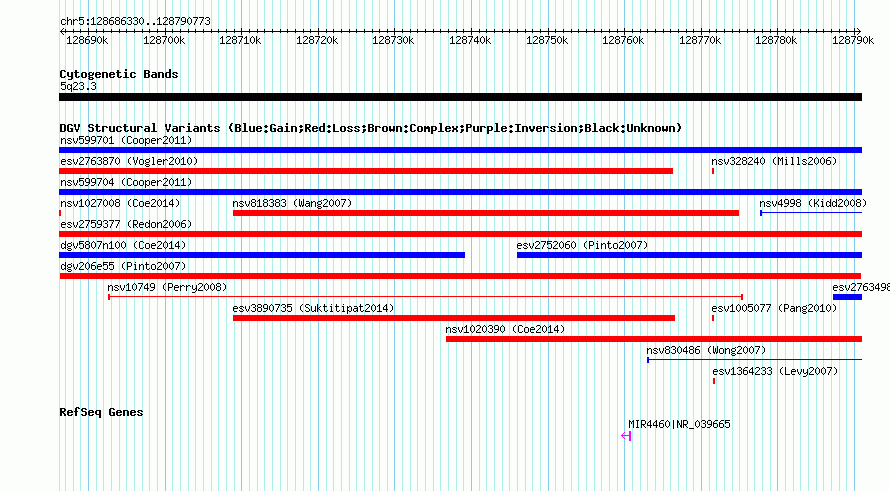Image resolution: width=890 pixels, height=491 pixels.
Task: Click the RefSeq Genes track title
Action: click(101, 413)
